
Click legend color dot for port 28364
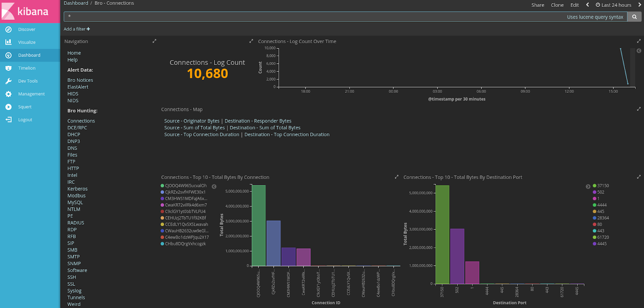pos(594,218)
